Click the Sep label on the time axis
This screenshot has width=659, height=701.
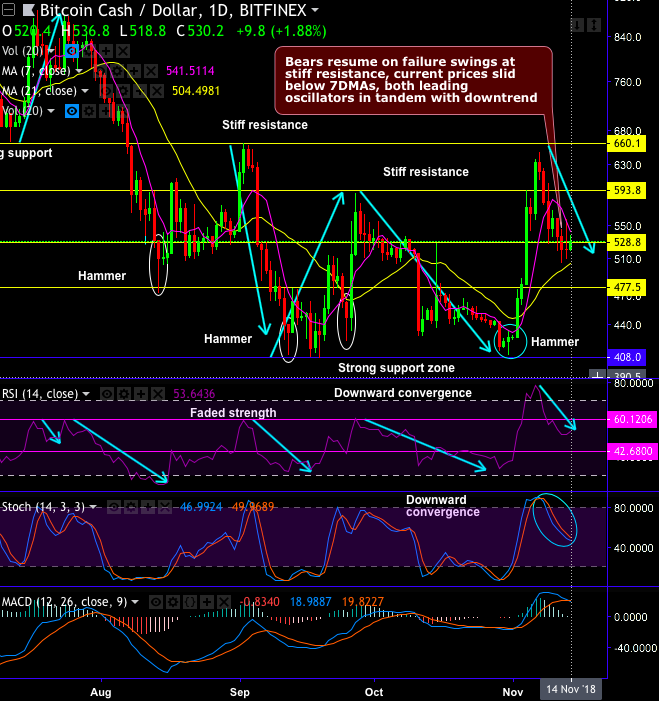240,692
